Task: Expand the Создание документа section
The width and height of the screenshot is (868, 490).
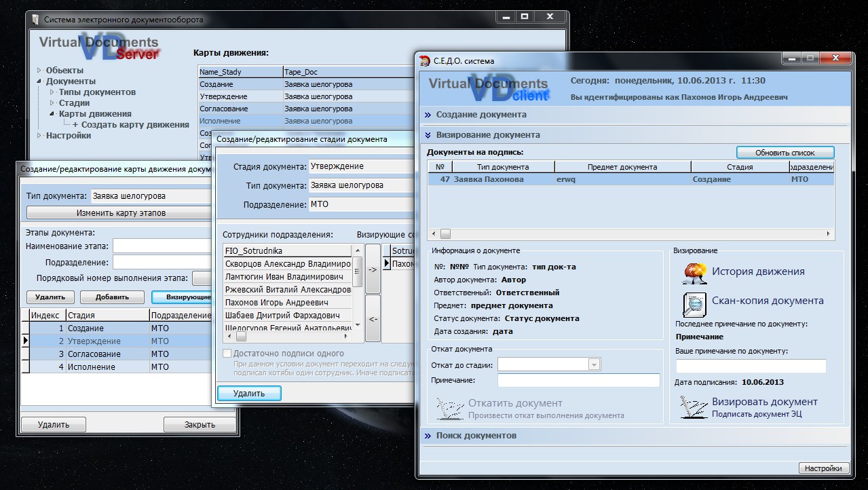Action: point(428,115)
